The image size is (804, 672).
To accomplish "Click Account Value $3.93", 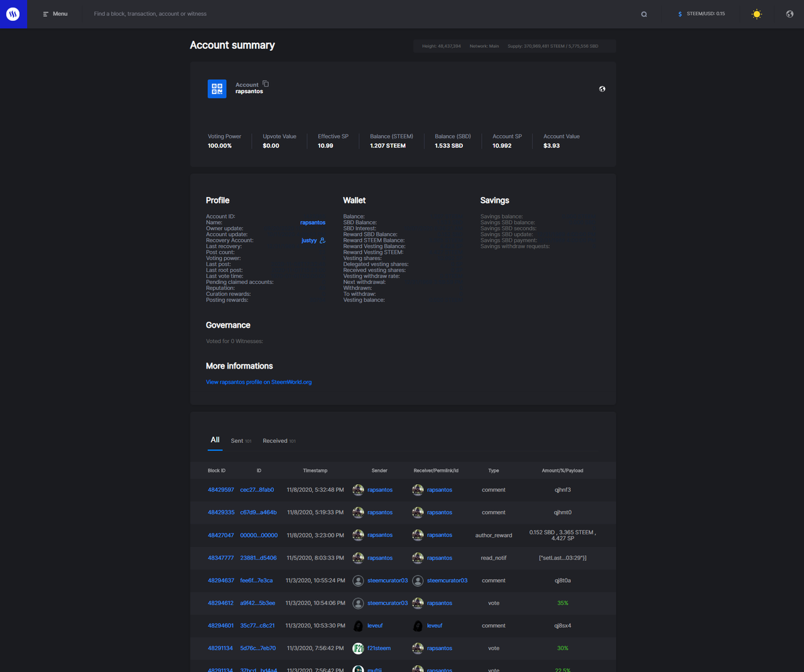I will click(x=551, y=146).
